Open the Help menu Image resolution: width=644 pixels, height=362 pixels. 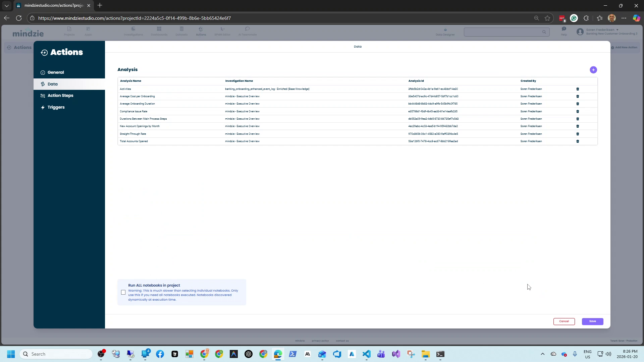564,31
